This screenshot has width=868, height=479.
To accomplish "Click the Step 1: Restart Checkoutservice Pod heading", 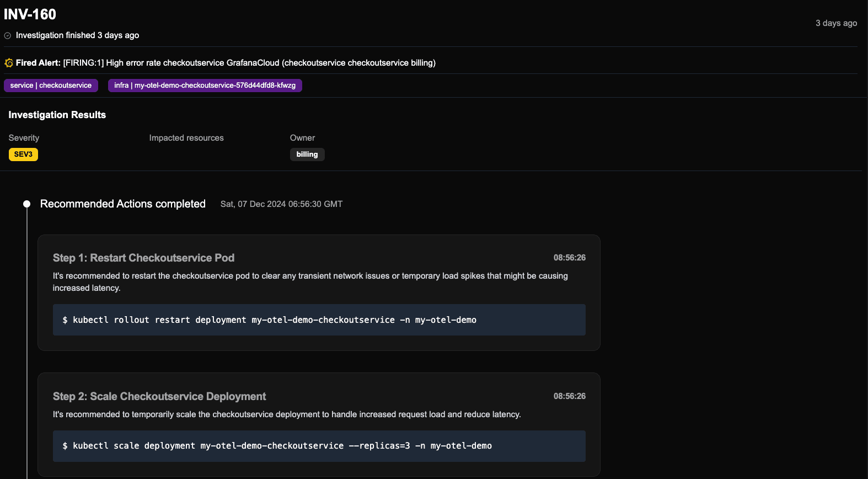I will point(143,258).
